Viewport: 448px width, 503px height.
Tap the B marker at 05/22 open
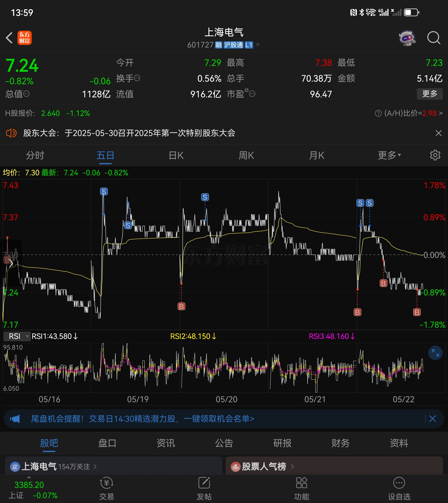[x=357, y=312]
